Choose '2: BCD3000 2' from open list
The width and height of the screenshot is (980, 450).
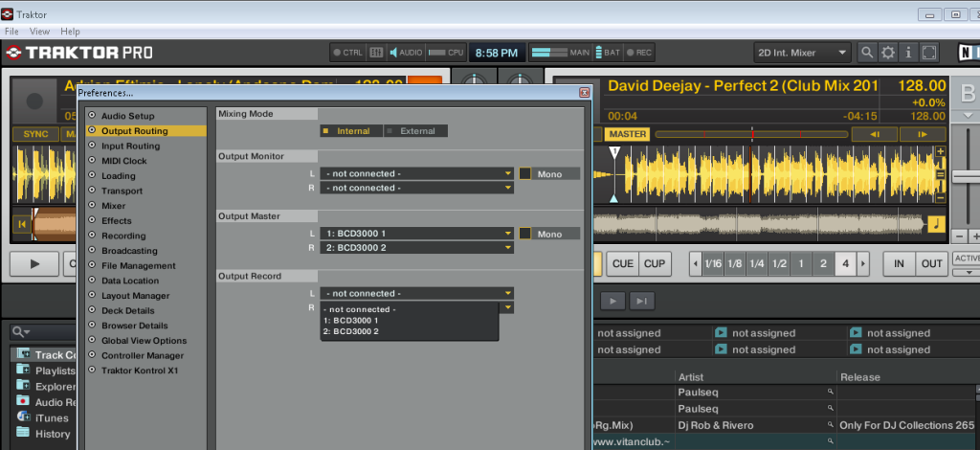click(x=351, y=331)
